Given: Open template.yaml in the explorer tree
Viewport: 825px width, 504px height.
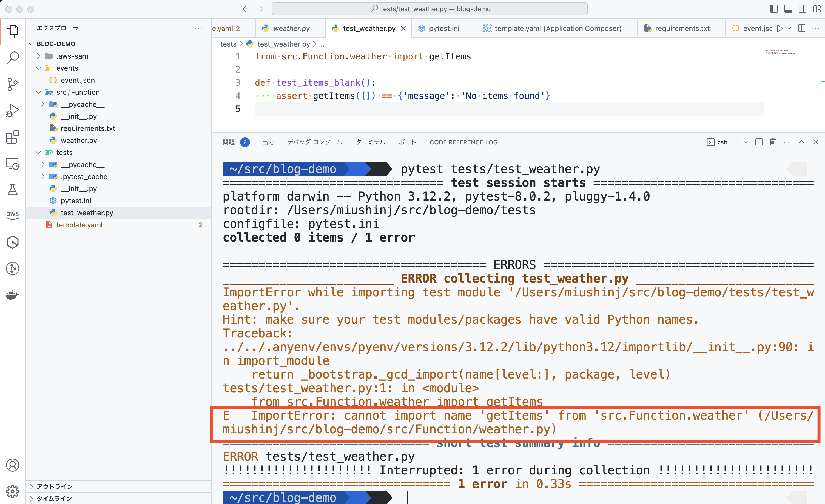Looking at the screenshot, I should click(118, 225).
